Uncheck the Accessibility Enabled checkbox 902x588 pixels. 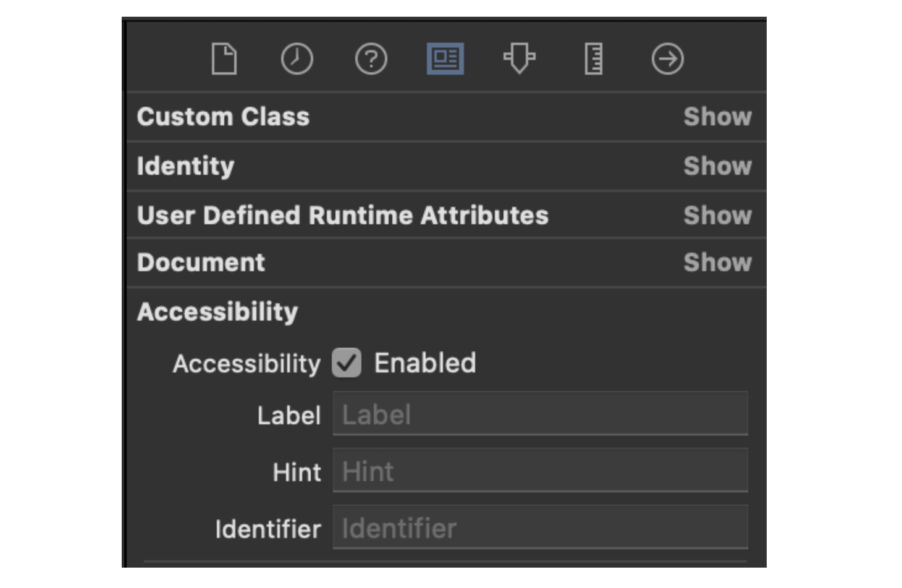coord(347,363)
